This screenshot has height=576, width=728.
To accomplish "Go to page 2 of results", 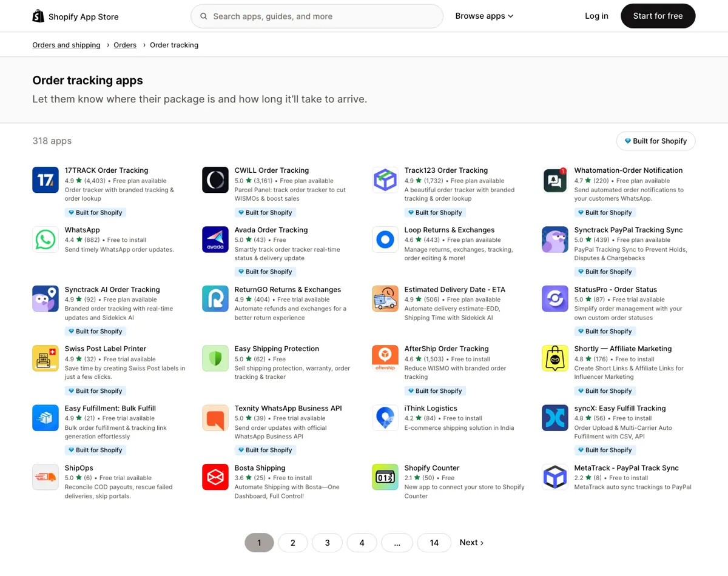I will tap(293, 543).
